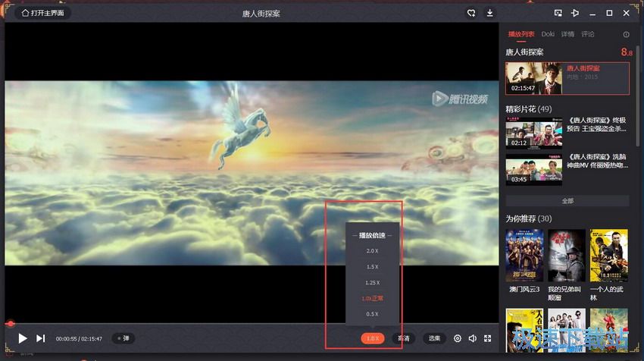Select 0.5X playback speed

pyautogui.click(x=372, y=314)
